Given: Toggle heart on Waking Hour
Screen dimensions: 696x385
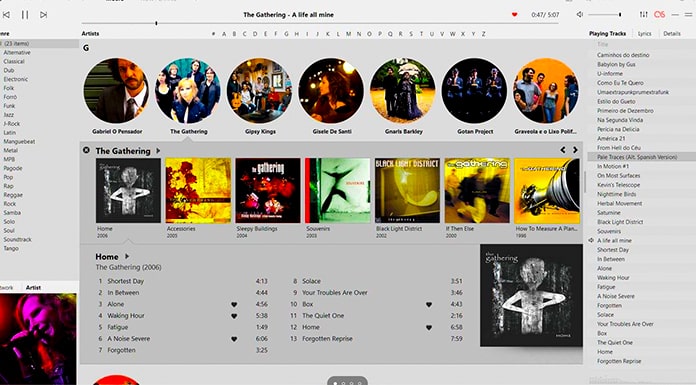Looking at the screenshot, I should coord(234,316).
